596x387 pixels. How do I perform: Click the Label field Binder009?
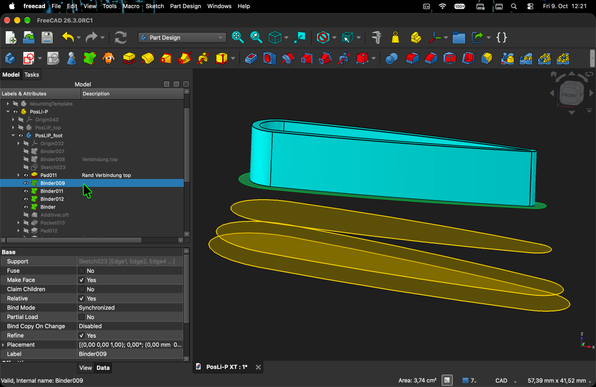pyautogui.click(x=130, y=354)
